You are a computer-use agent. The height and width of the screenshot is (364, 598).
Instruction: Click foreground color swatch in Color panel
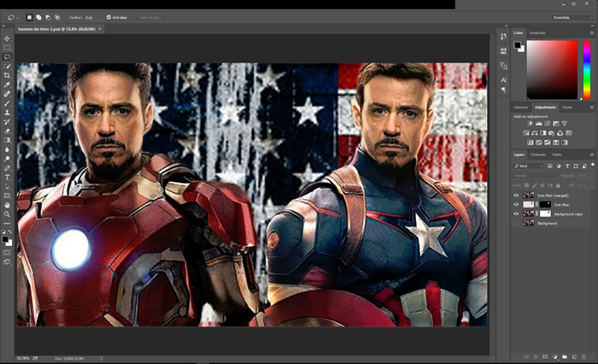(x=518, y=45)
